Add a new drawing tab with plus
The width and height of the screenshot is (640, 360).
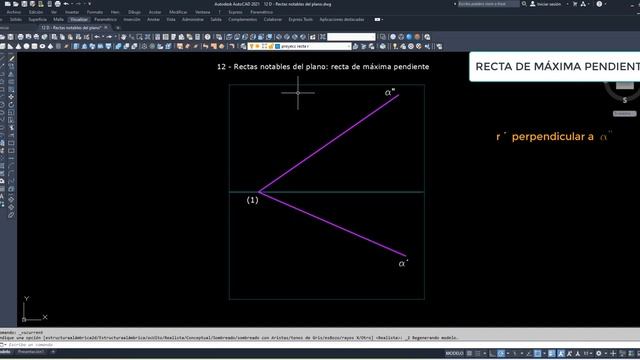[x=118, y=28]
